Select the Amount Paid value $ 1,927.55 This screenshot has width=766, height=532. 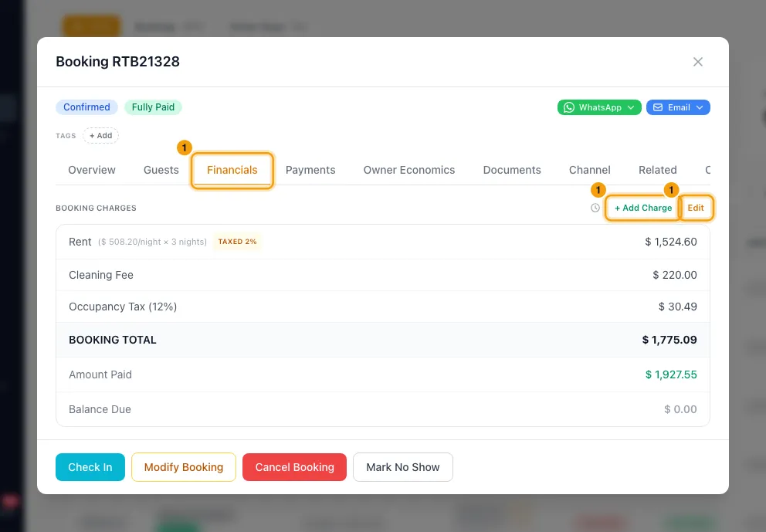tap(671, 374)
